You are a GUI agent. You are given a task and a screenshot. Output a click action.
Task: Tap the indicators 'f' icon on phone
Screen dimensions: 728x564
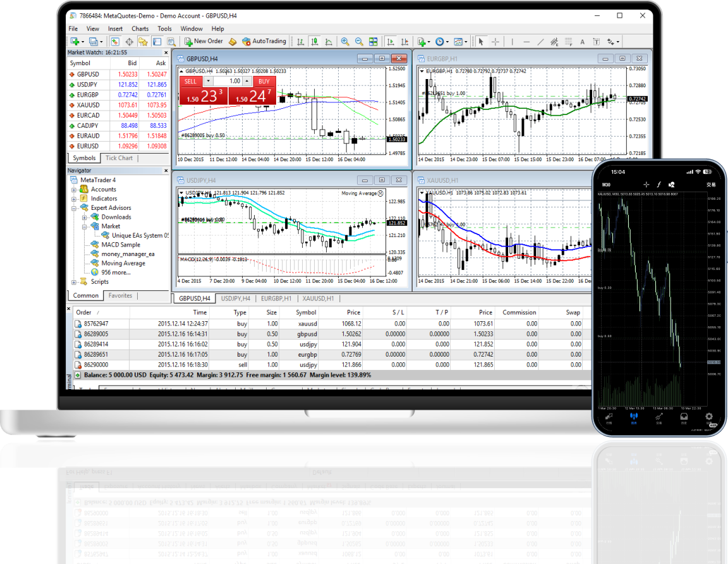click(x=658, y=185)
